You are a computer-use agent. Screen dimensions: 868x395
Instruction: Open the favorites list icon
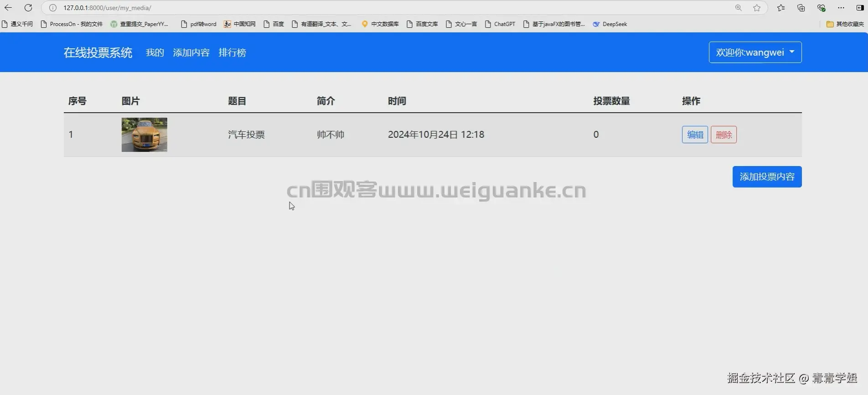(x=781, y=8)
